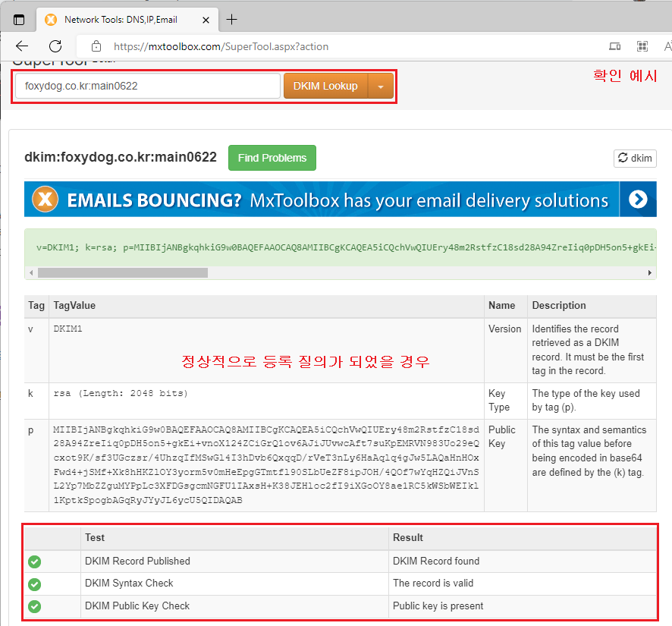
Task: Click the v=DKIM1 record text
Action: pos(347,247)
